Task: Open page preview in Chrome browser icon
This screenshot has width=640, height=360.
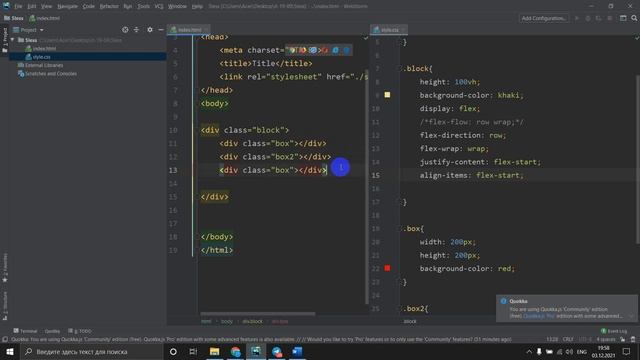Action: [292, 50]
